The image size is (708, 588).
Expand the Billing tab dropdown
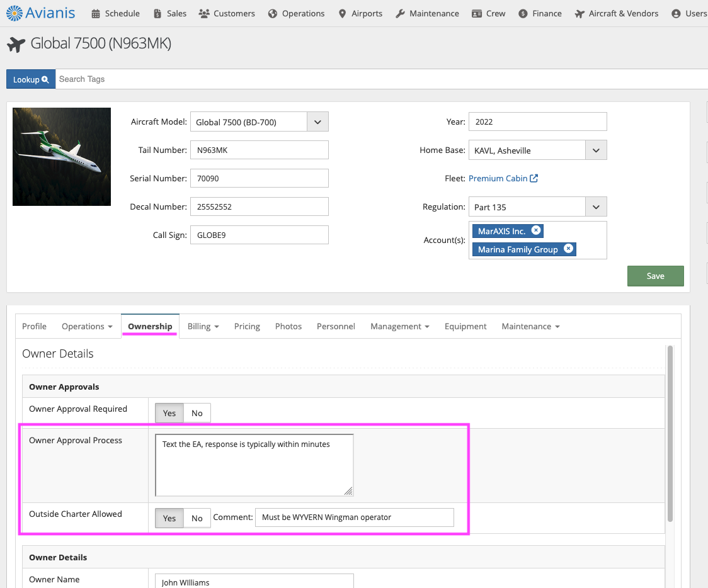tap(203, 326)
